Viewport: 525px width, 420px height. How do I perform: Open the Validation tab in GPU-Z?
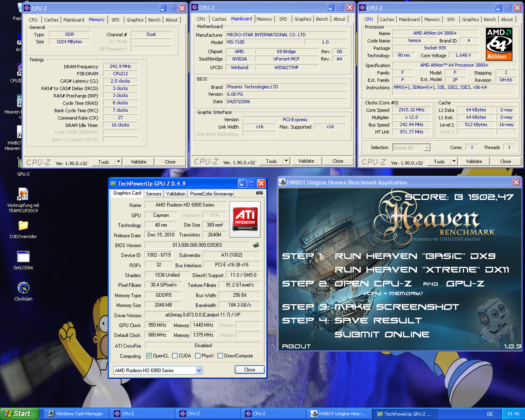point(176,194)
